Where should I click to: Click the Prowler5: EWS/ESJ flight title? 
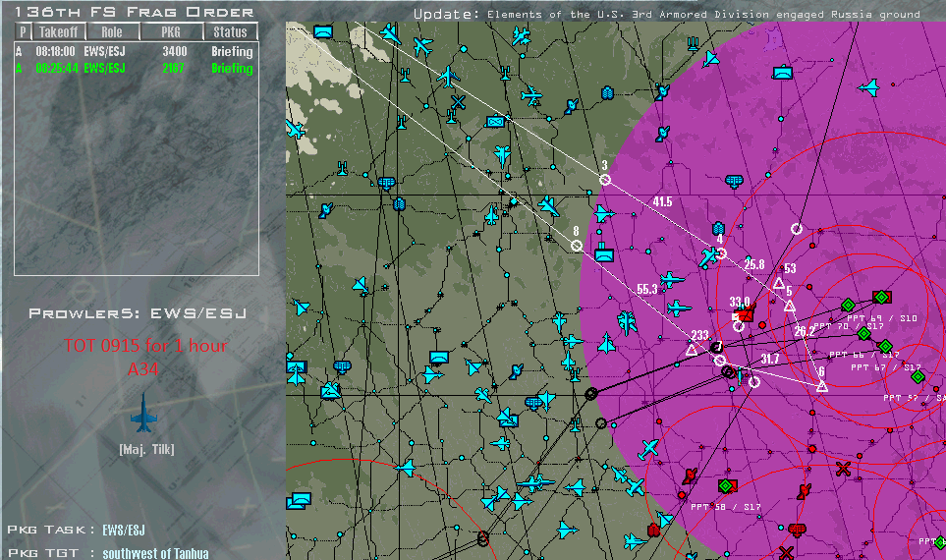[138, 313]
